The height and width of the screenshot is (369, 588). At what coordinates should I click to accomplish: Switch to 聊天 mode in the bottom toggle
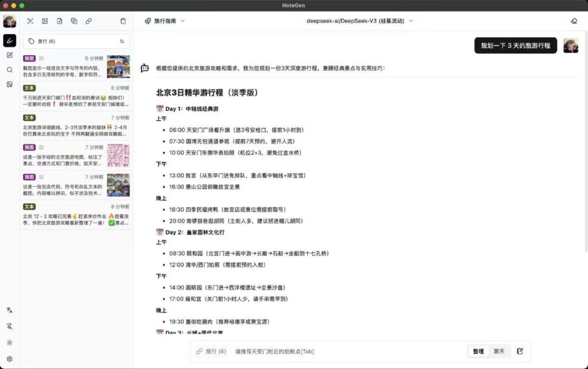click(x=498, y=351)
